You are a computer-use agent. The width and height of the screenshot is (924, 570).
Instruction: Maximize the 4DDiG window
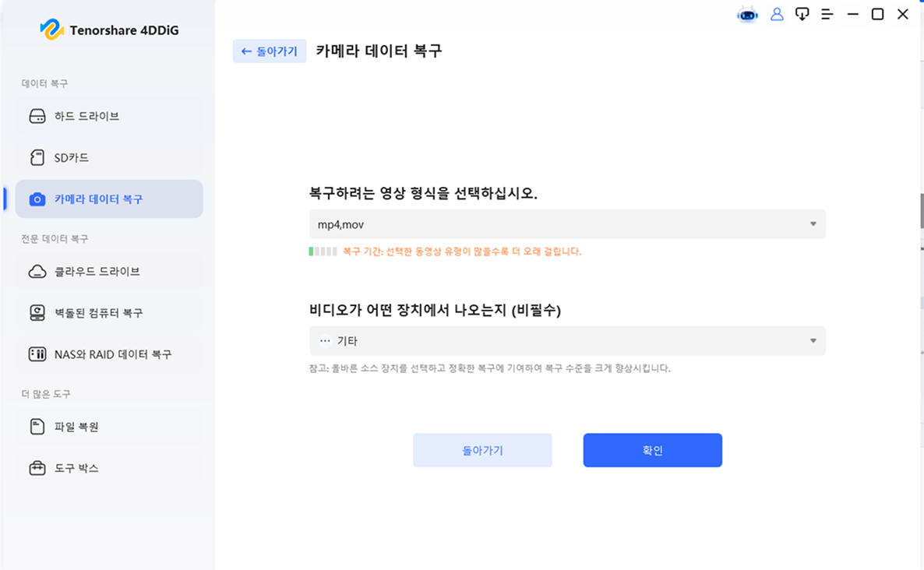[x=877, y=14]
